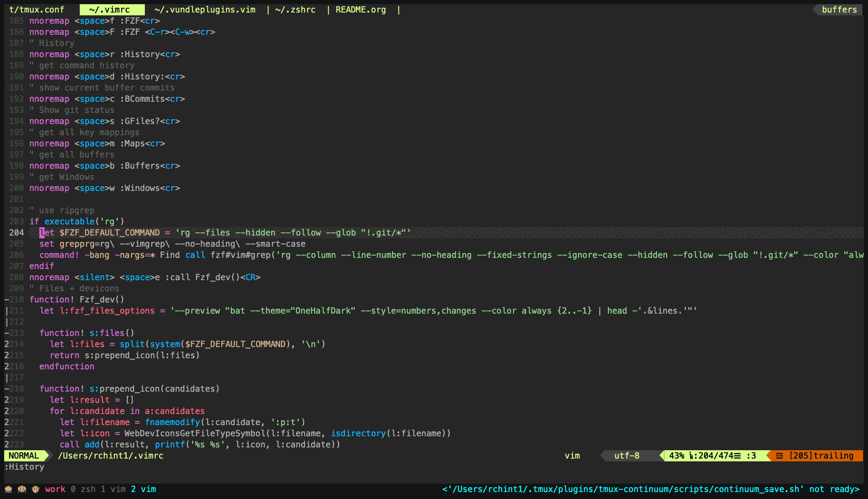Click ':Maps<cr>' mapping on line 196
Image resolution: width=868 pixels, height=499 pixels.
[142, 144]
